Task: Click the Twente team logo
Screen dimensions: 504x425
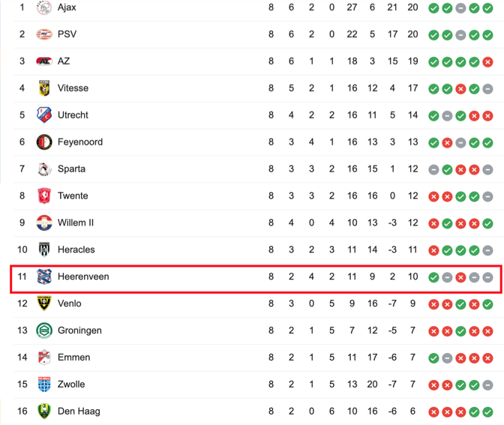Action: (x=44, y=196)
